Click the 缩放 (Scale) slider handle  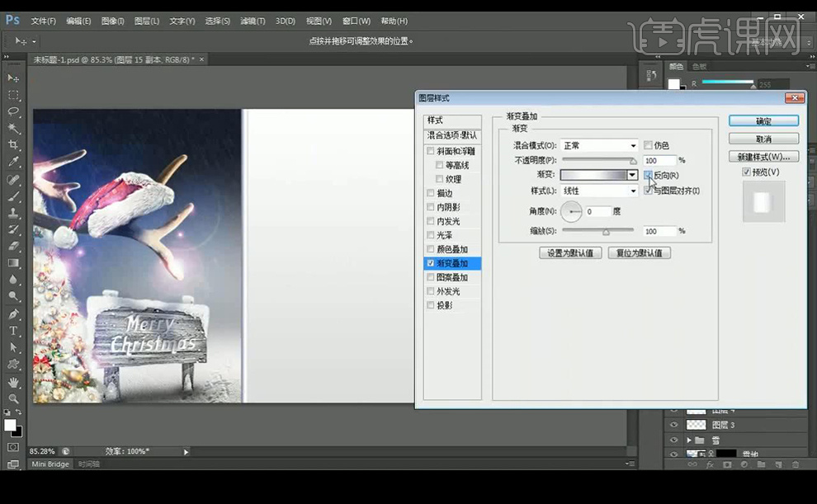(x=606, y=233)
